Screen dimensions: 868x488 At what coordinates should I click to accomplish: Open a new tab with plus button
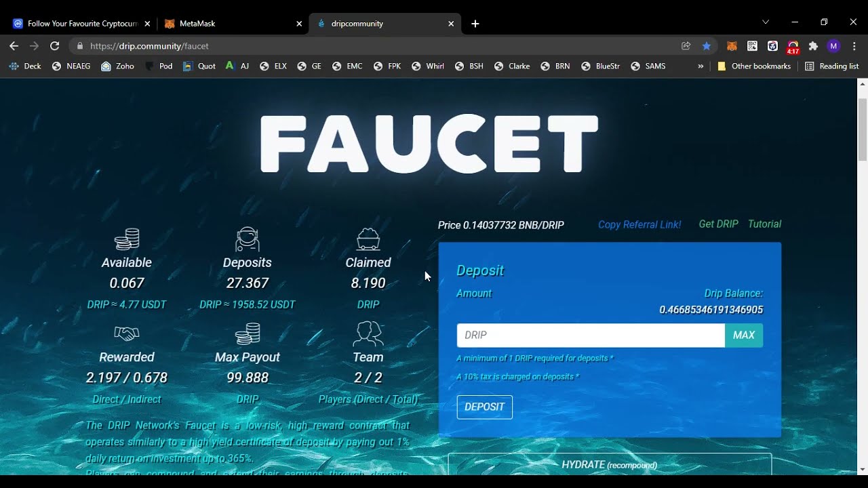475,24
